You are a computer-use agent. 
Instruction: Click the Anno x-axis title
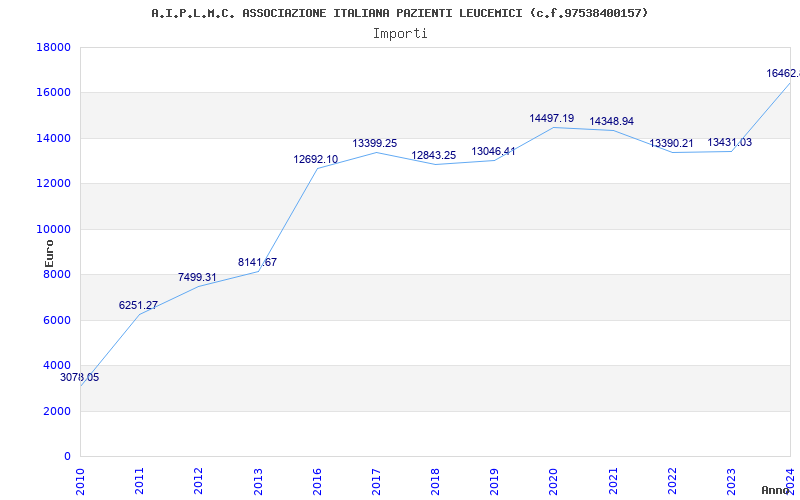tap(776, 490)
